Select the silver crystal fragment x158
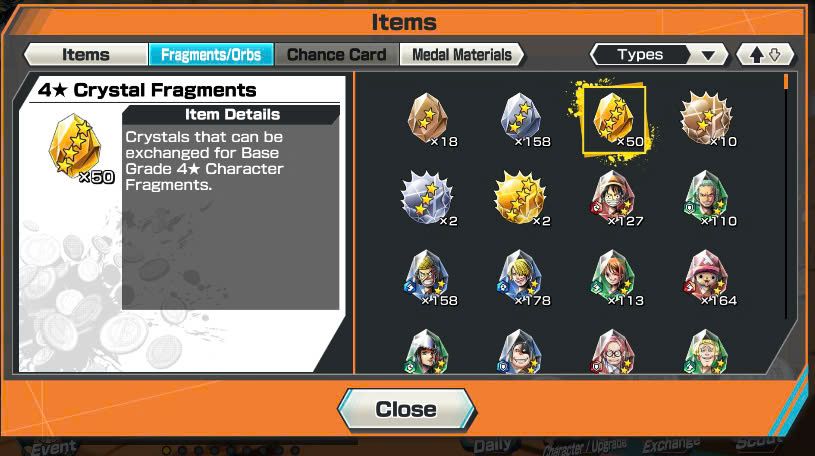Viewport: 815px width, 456px height. coord(521,120)
